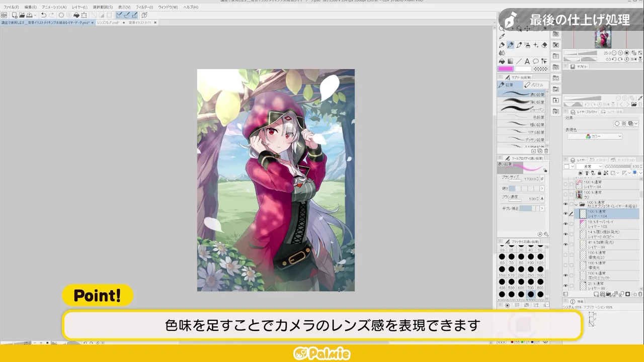Open the ファイル(F) menu

tap(11, 7)
